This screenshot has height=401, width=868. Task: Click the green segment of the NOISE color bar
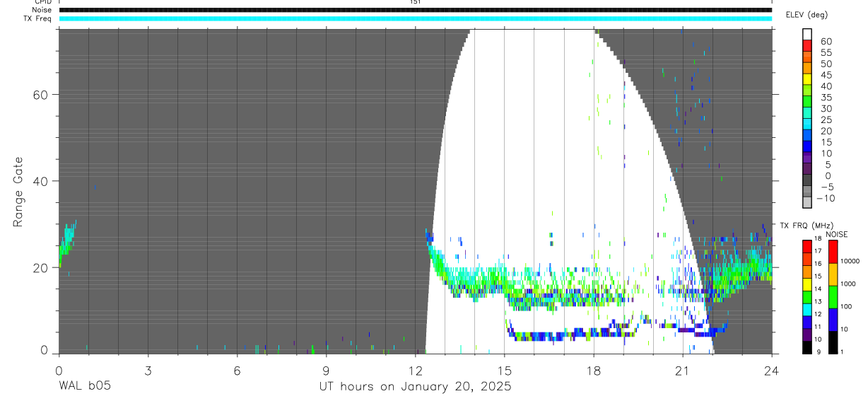click(833, 297)
